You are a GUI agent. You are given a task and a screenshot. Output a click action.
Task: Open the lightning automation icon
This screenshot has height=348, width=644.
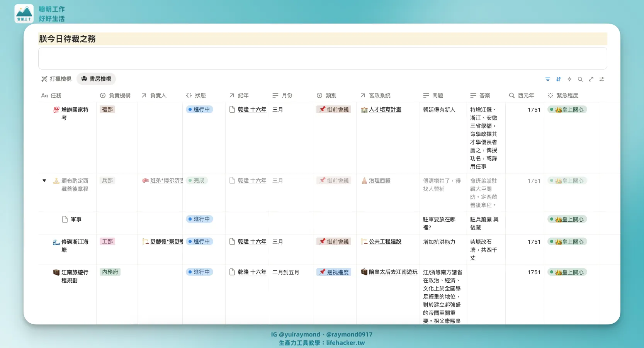[x=569, y=79]
